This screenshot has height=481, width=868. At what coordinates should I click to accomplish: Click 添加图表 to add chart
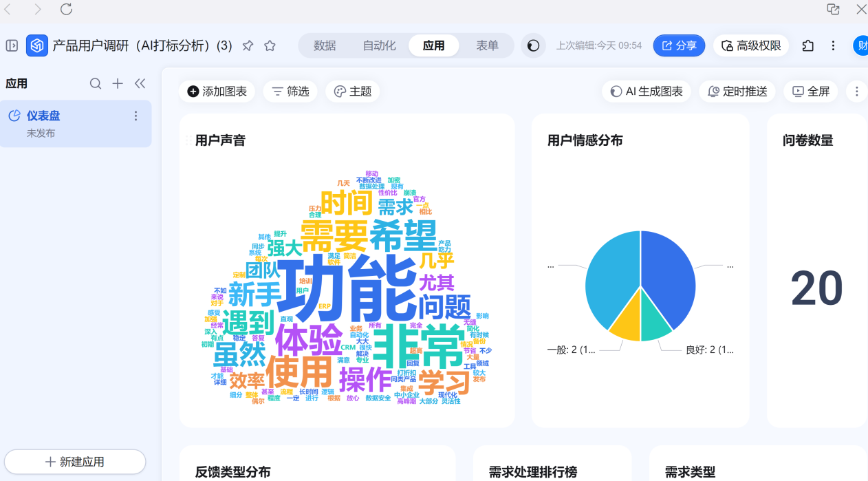217,92
